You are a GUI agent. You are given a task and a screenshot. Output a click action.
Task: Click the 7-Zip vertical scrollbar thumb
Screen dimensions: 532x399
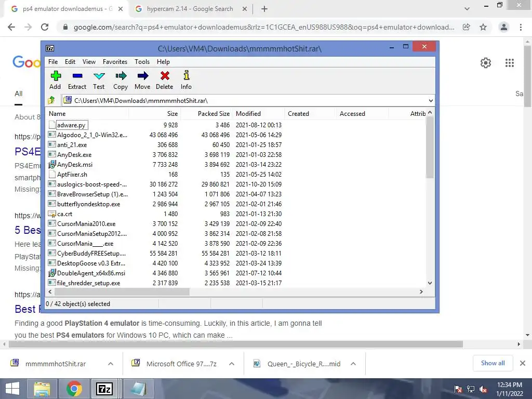(430, 147)
